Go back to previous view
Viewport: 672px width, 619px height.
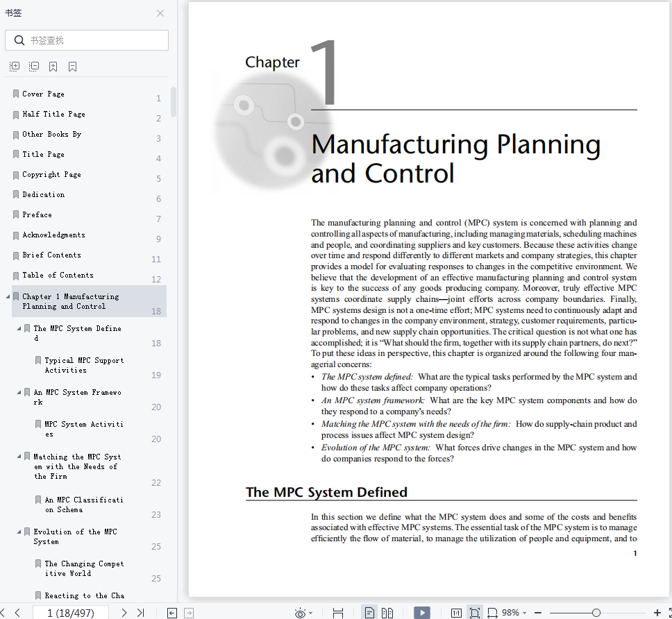click(x=172, y=613)
